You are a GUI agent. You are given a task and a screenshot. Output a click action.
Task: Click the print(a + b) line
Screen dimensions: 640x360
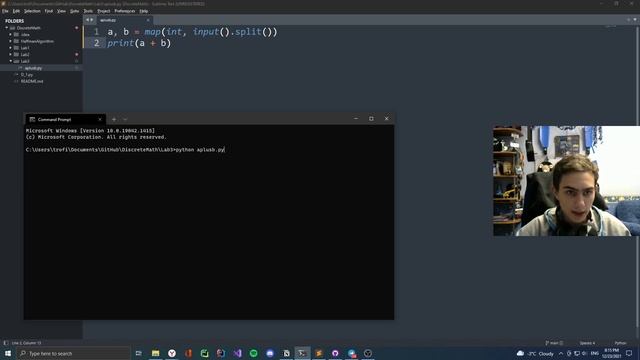tap(139, 43)
